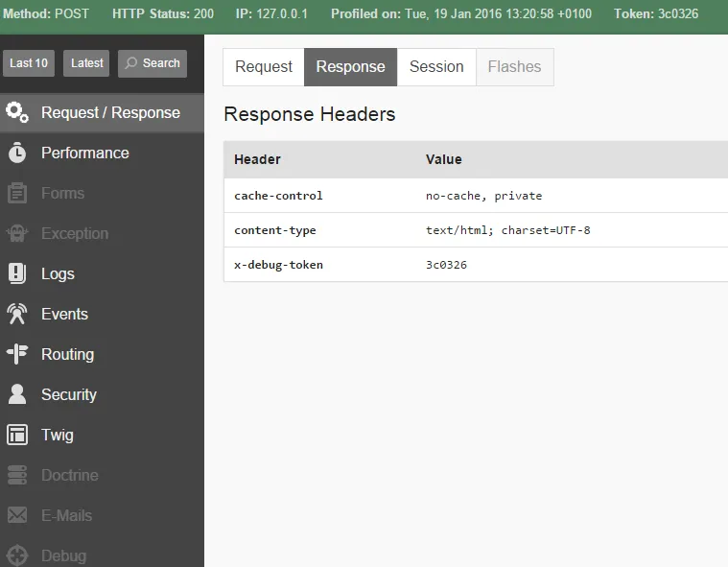The width and height of the screenshot is (728, 567).
Task: Click the HTTP Status: 200 text
Action: point(163,14)
